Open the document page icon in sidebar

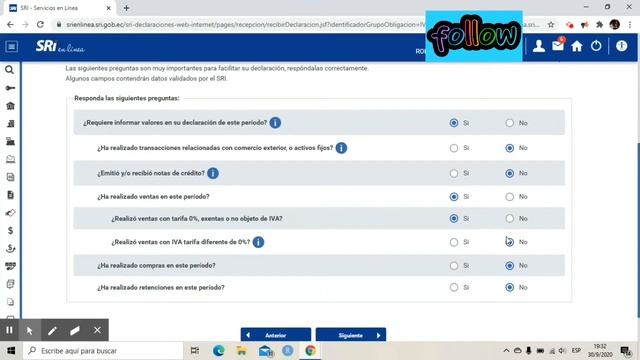tap(10, 195)
